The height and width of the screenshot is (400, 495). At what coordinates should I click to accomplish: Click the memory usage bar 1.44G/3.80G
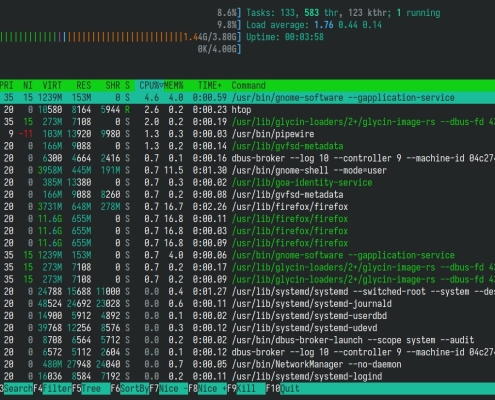pos(120,37)
